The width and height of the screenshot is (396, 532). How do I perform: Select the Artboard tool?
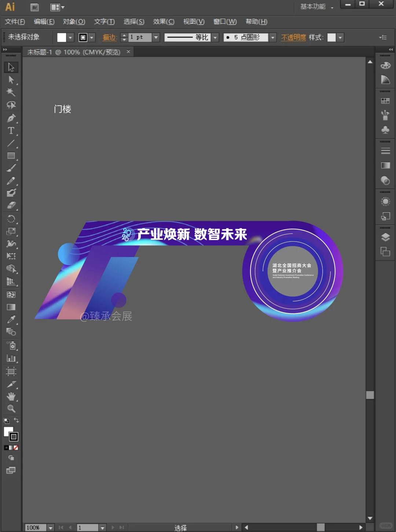click(11, 371)
